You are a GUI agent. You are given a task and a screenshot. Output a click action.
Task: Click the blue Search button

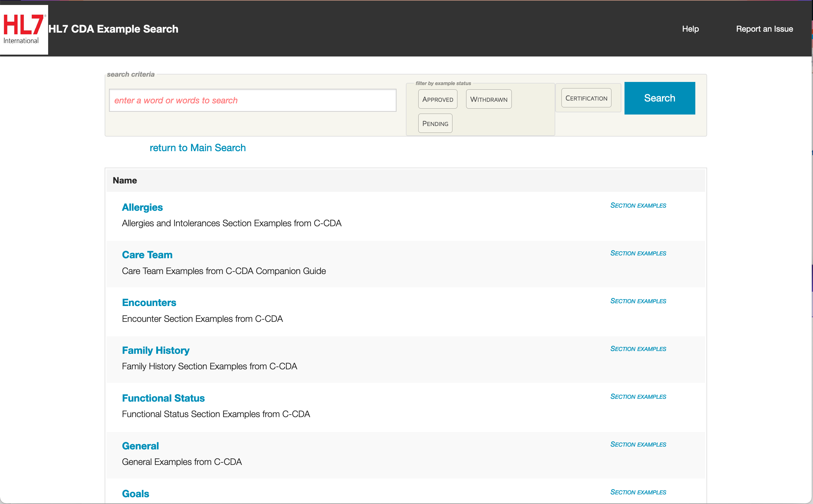pyautogui.click(x=660, y=98)
